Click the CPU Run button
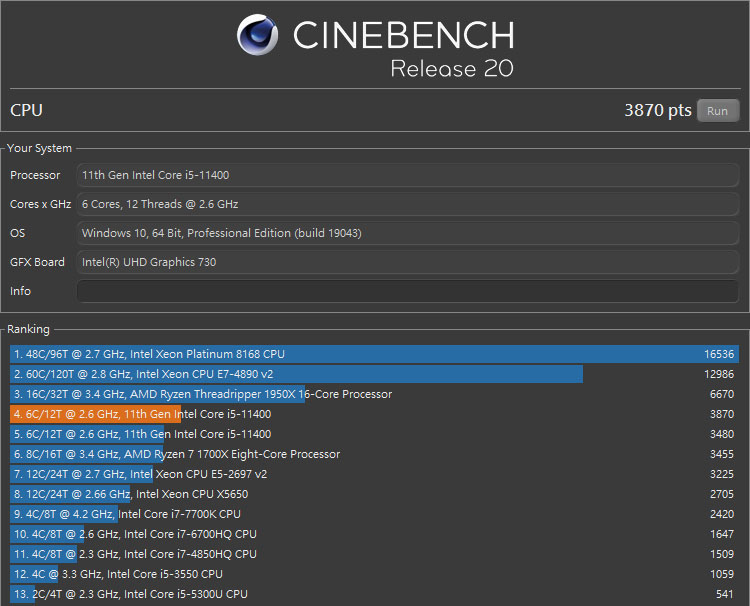Screen dimensions: 750x606 coord(718,110)
